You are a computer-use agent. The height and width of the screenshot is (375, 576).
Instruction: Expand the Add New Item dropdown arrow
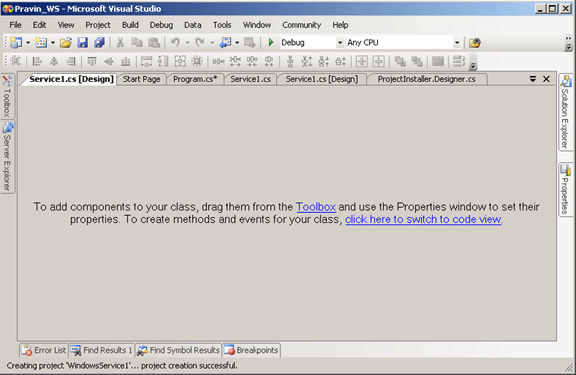(53, 43)
